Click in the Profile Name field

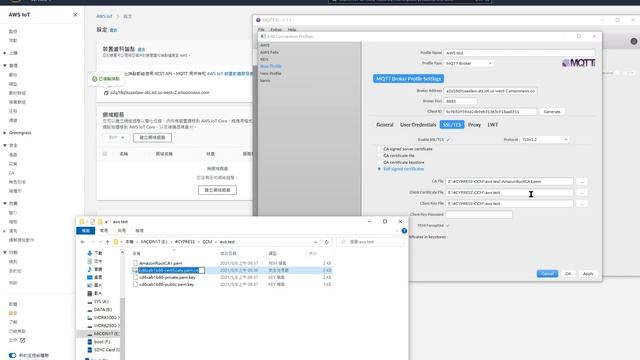tap(519, 53)
